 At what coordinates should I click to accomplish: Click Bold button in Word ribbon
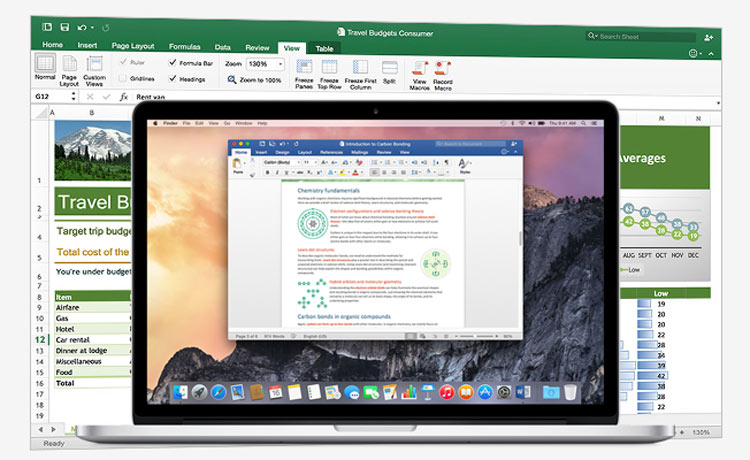click(267, 172)
